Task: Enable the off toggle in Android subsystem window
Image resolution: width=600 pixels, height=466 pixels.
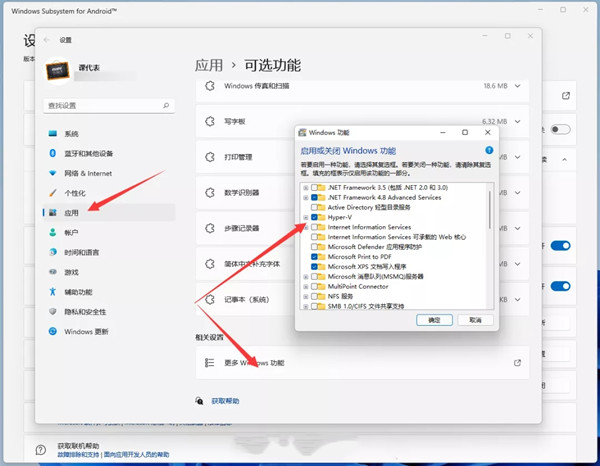Action: coord(561,129)
